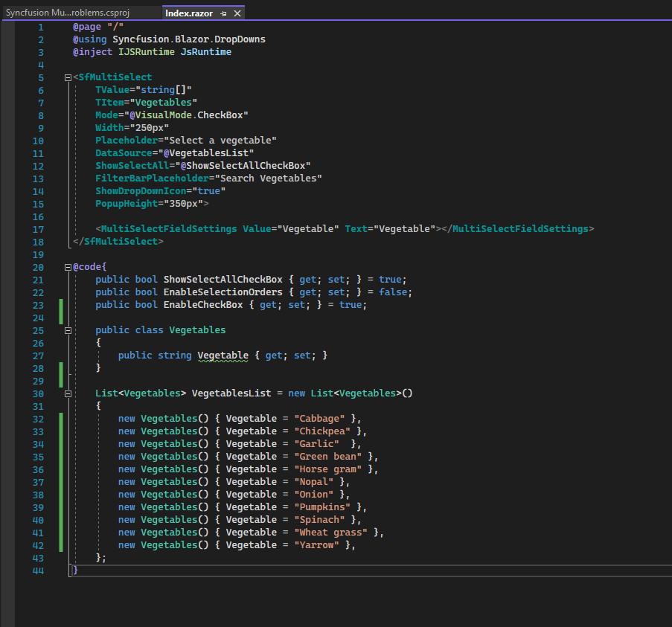Collapse the SfMultiSelect component block

point(67,77)
